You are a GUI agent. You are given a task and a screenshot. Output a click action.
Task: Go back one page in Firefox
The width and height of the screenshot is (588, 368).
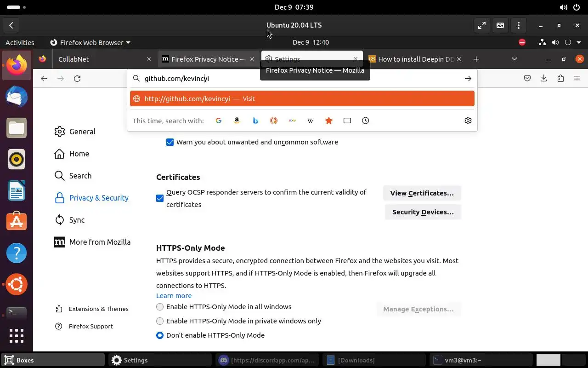coord(44,79)
